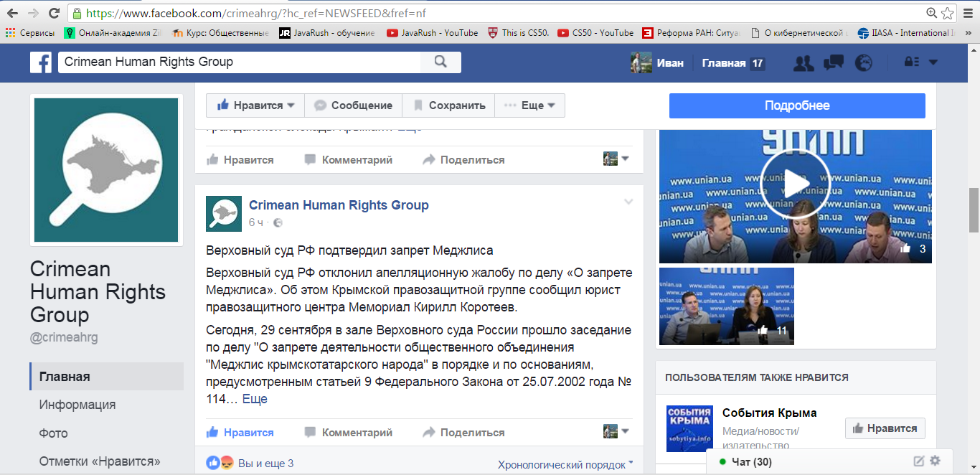Viewport: 980px width, 475px height.
Task: Open the page profile picture with Crimea map
Action: click(106, 169)
